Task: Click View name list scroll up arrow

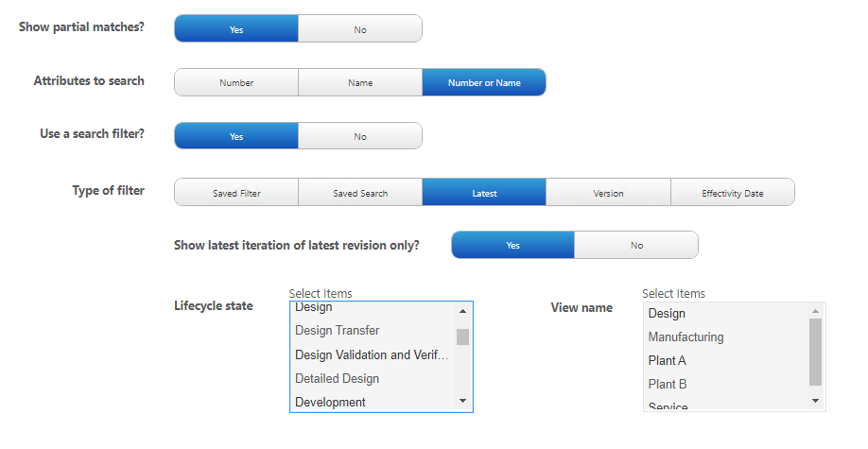Action: coord(815,311)
